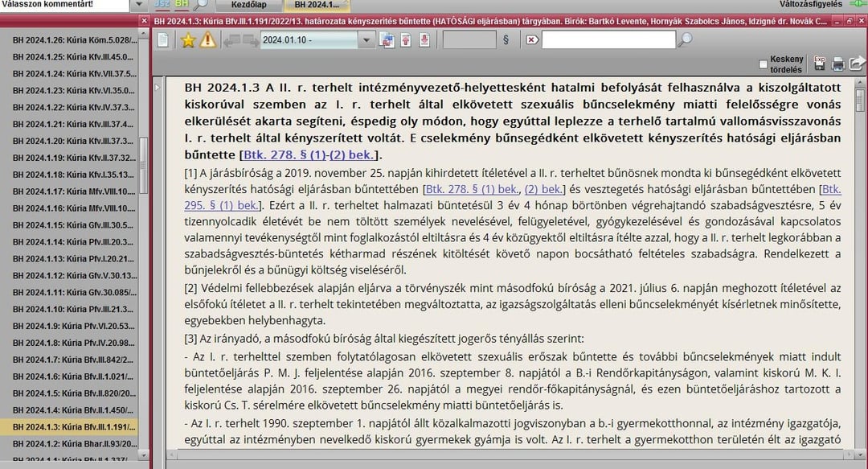Use the share/export arrow icon
Screen dimensions: 868x469
[857, 63]
